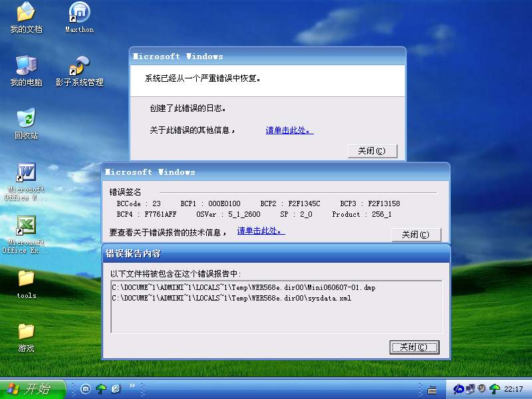Screen dimensions: 532x399
Task: Click the SP : 2_0 value
Action: pos(296,214)
